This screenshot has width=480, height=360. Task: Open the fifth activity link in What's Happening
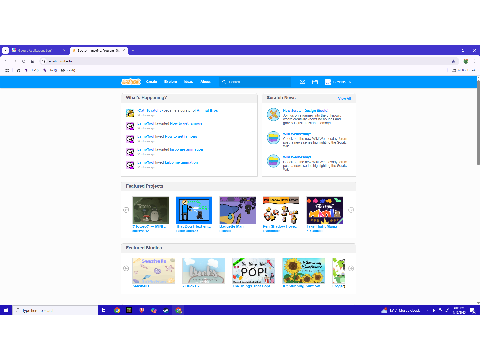tap(168, 163)
